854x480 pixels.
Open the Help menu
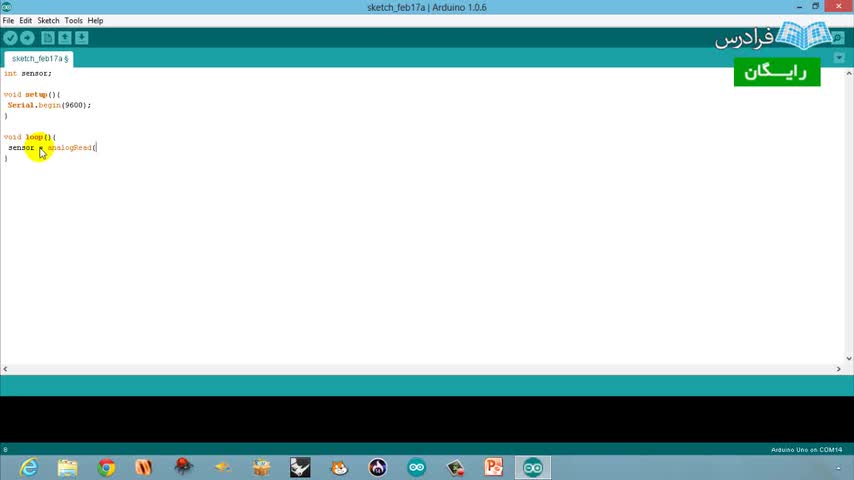point(95,21)
